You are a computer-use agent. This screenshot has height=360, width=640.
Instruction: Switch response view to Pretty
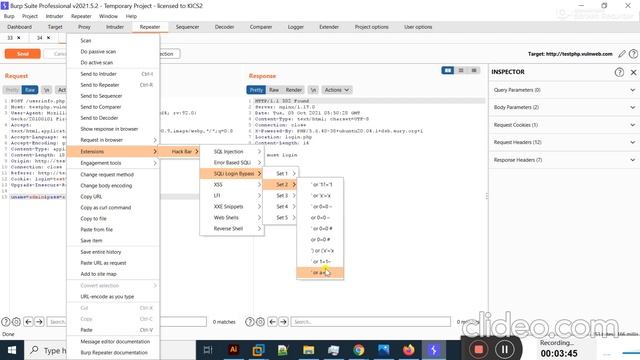(x=256, y=90)
